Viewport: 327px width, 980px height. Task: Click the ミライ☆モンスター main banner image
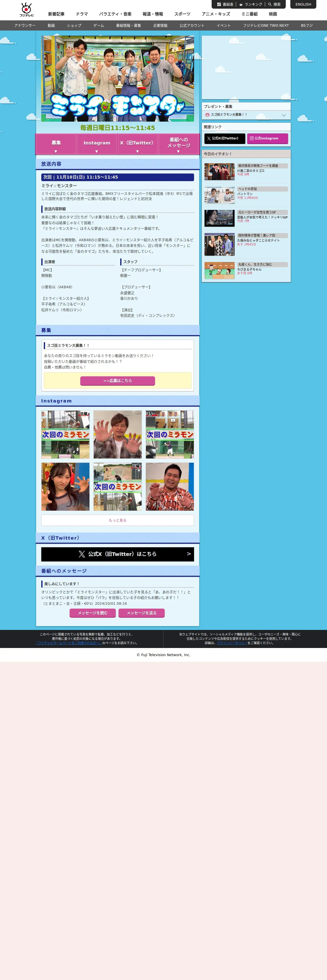click(118, 79)
